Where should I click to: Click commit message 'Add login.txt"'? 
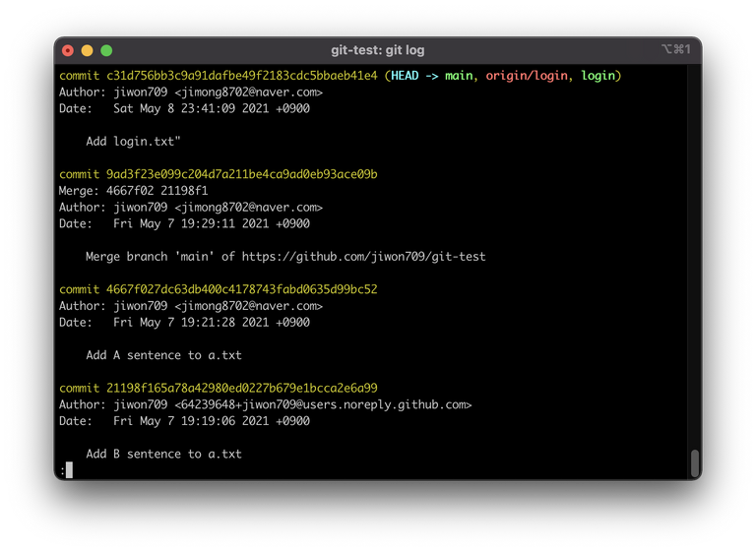coord(133,142)
